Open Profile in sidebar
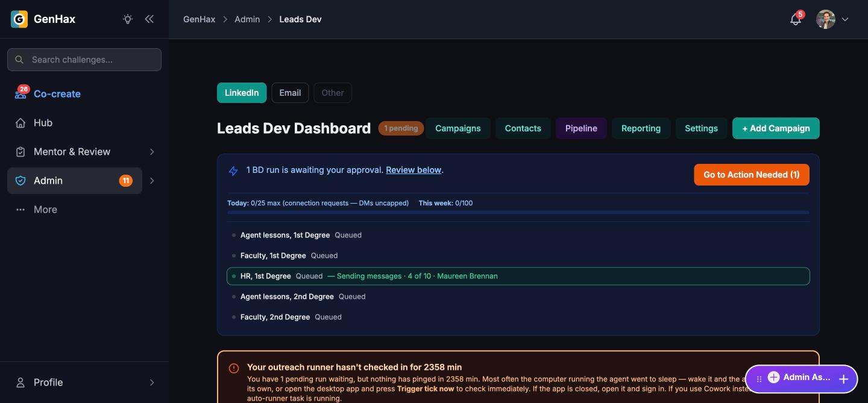868x403 pixels. pos(48,383)
